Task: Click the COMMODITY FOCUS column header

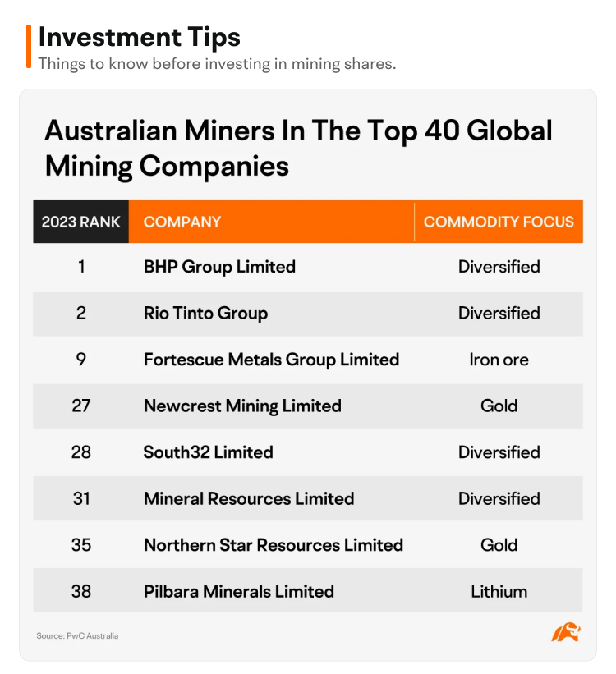Action: (x=499, y=222)
